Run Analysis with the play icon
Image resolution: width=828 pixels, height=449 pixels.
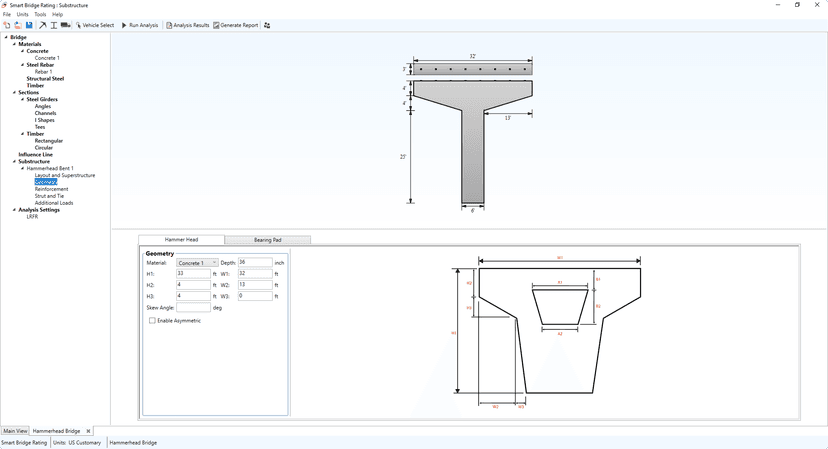[x=124, y=25]
